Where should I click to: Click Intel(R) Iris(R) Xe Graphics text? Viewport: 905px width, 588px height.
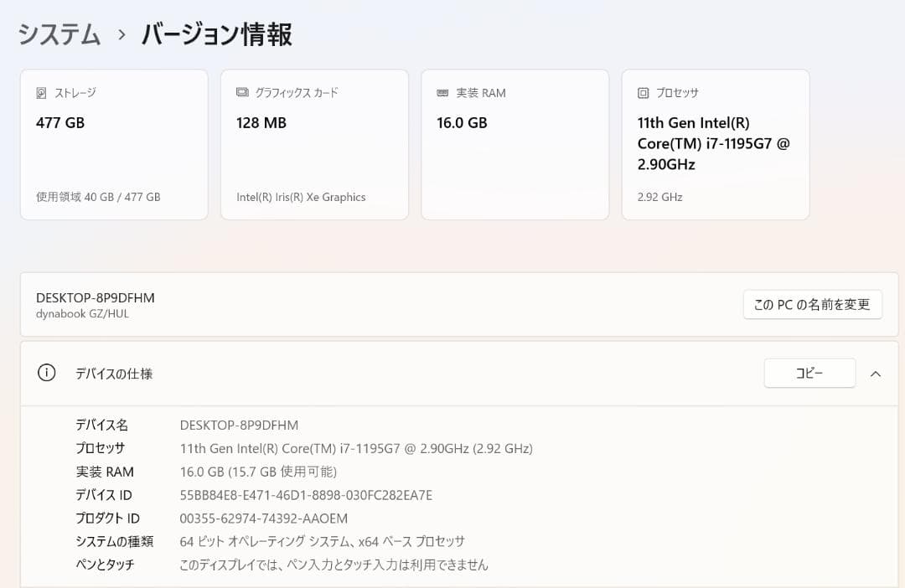coord(301,197)
